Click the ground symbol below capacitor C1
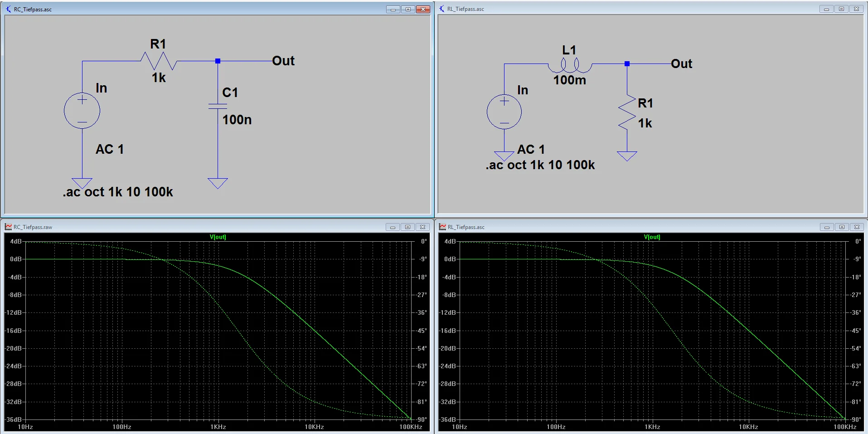The height and width of the screenshot is (434, 868). 218,183
